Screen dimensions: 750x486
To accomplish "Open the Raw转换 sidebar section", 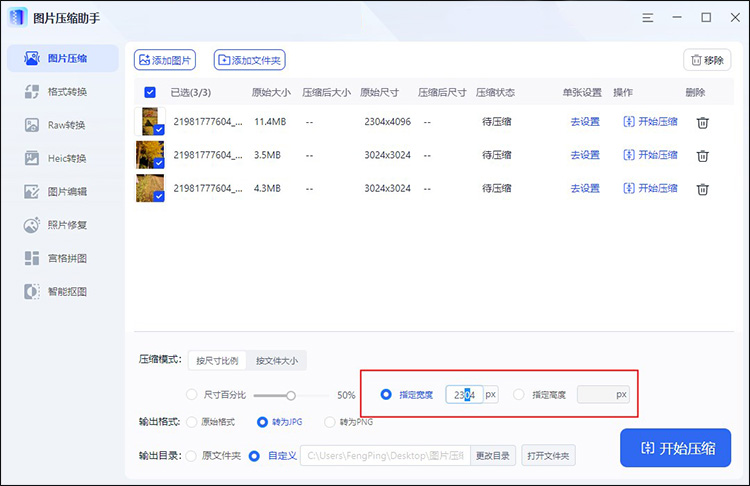I will point(63,125).
